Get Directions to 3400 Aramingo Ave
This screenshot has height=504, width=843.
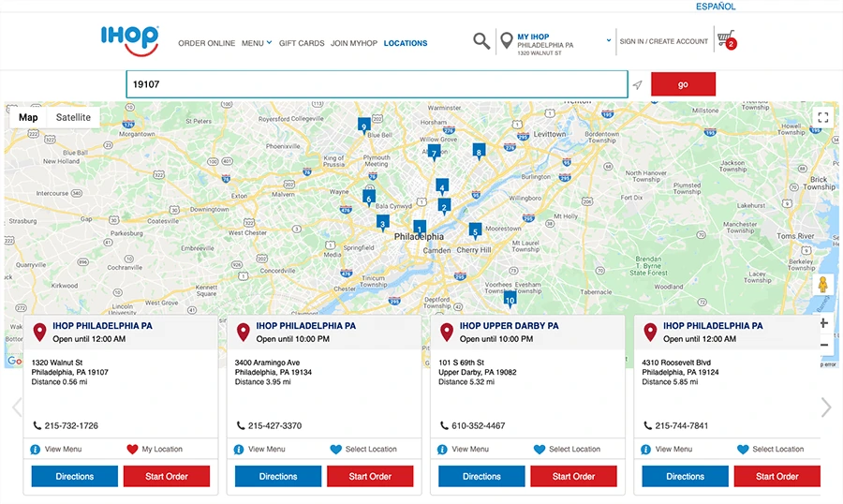[x=278, y=477]
